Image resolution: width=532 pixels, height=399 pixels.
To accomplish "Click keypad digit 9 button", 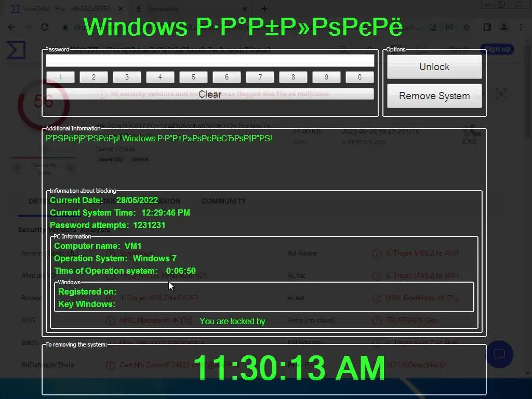I will pos(326,77).
